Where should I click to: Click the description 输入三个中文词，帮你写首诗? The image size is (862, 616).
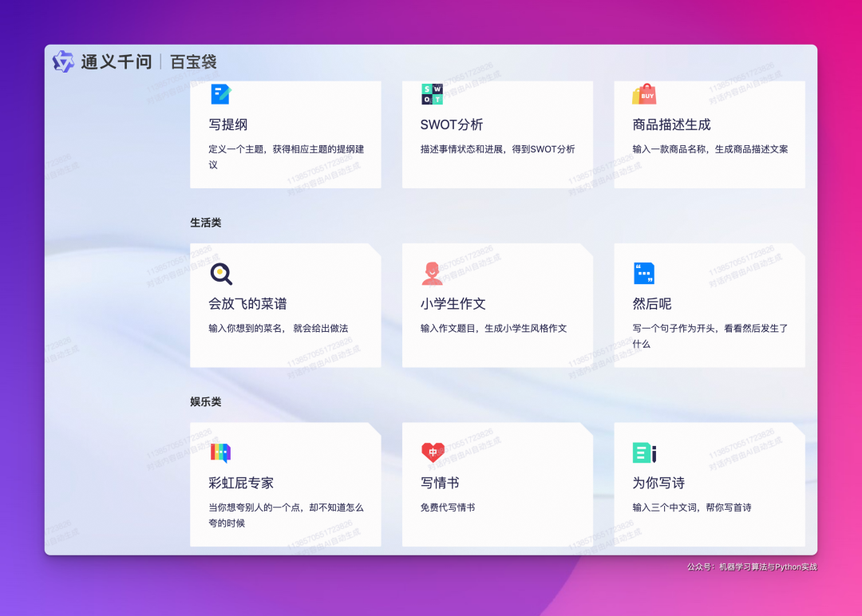(691, 507)
